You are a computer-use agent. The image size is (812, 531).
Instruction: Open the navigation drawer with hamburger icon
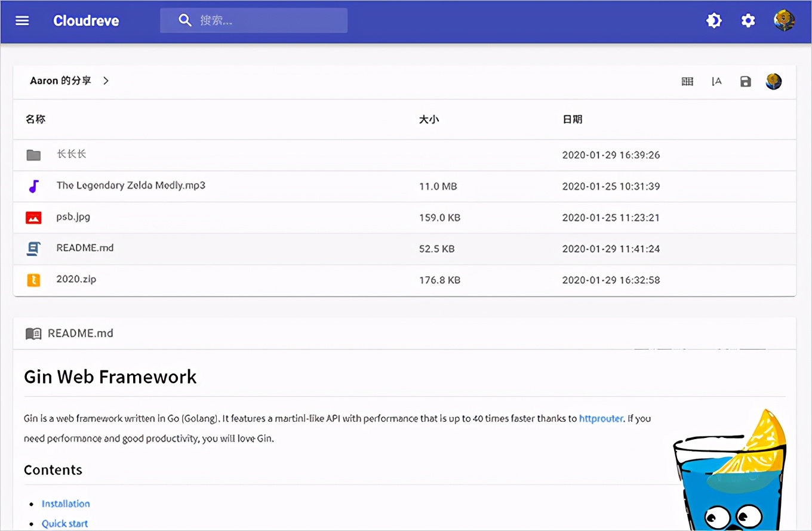pyautogui.click(x=22, y=20)
